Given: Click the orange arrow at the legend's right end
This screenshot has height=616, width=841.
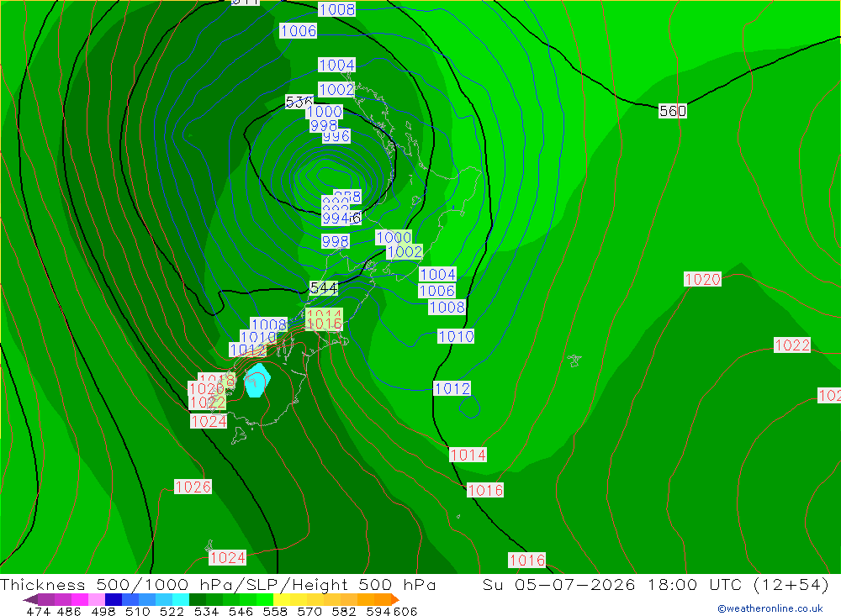Looking at the screenshot, I should 395,599.
